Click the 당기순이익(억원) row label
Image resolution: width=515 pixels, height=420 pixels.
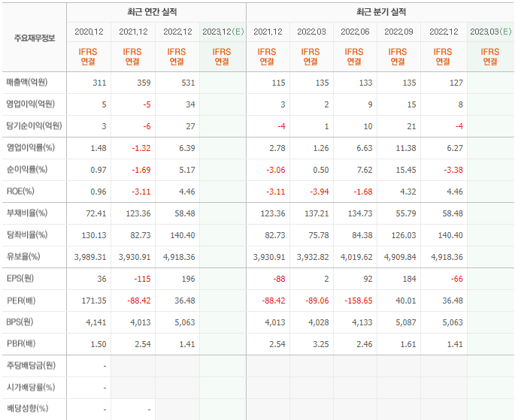click(x=34, y=125)
